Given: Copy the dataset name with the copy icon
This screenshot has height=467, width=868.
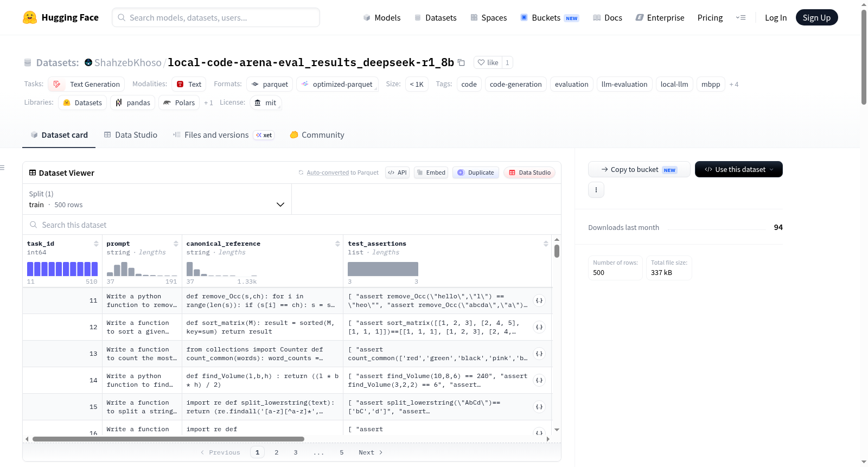Looking at the screenshot, I should pos(461,62).
